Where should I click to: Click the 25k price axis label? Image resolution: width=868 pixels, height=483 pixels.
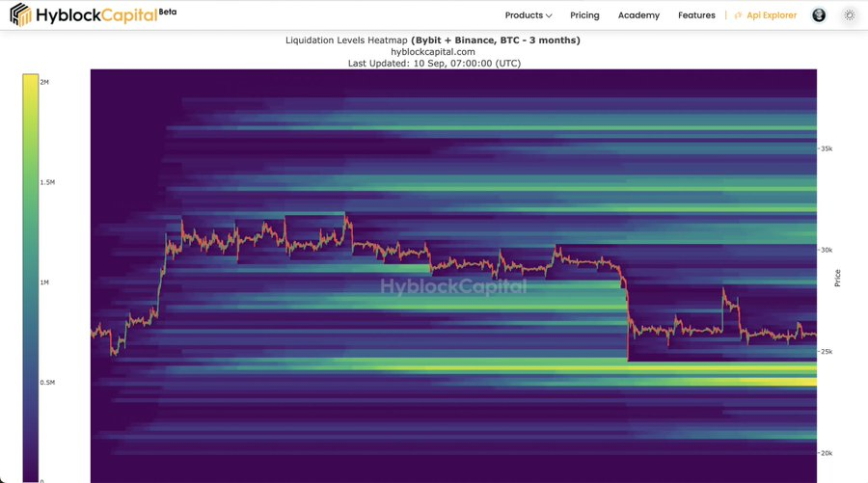coord(827,351)
